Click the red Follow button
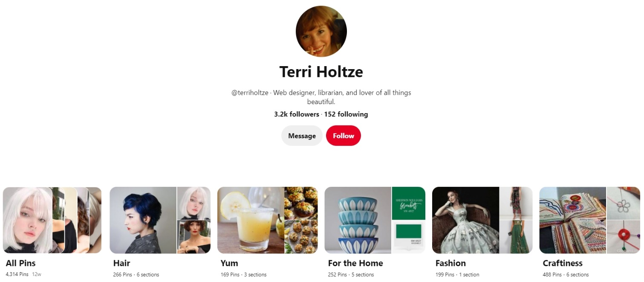The height and width of the screenshot is (282, 644). 343,135
